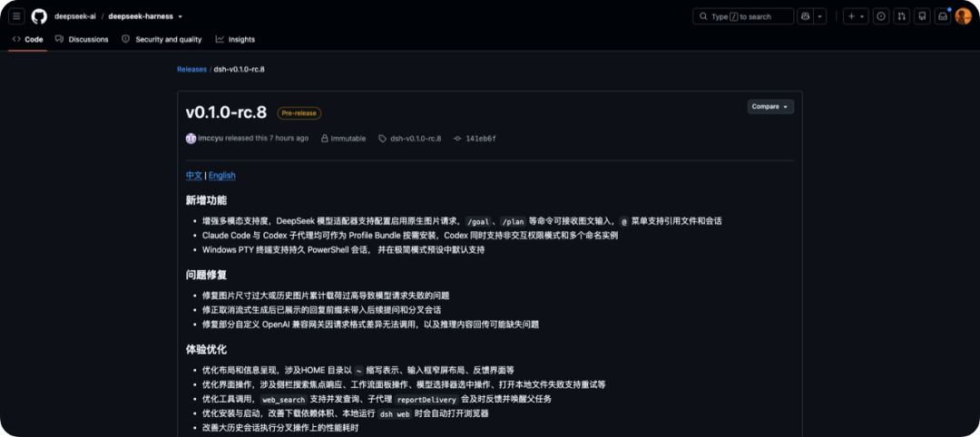Screen dimensions: 980x437
Task: Open the repositories icon in header
Action: pyautogui.click(x=922, y=16)
